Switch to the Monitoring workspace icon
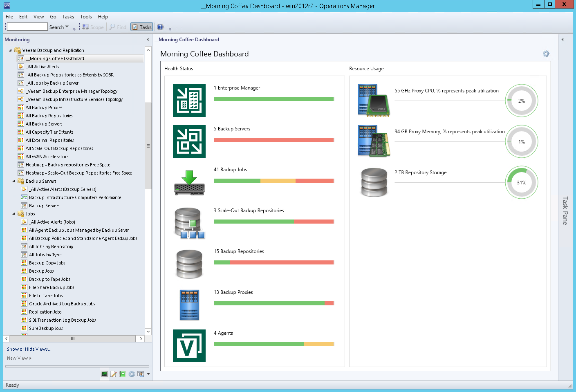576x392 pixels. pos(105,374)
